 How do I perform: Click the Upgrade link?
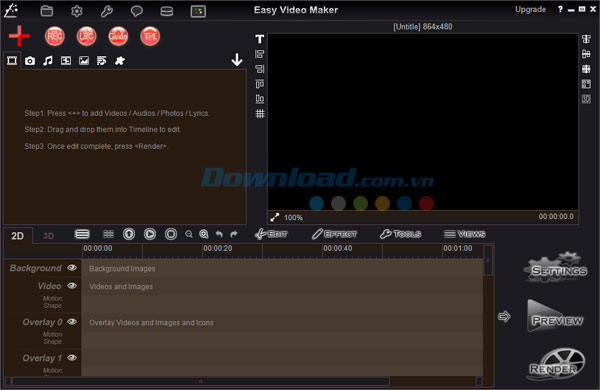(530, 10)
